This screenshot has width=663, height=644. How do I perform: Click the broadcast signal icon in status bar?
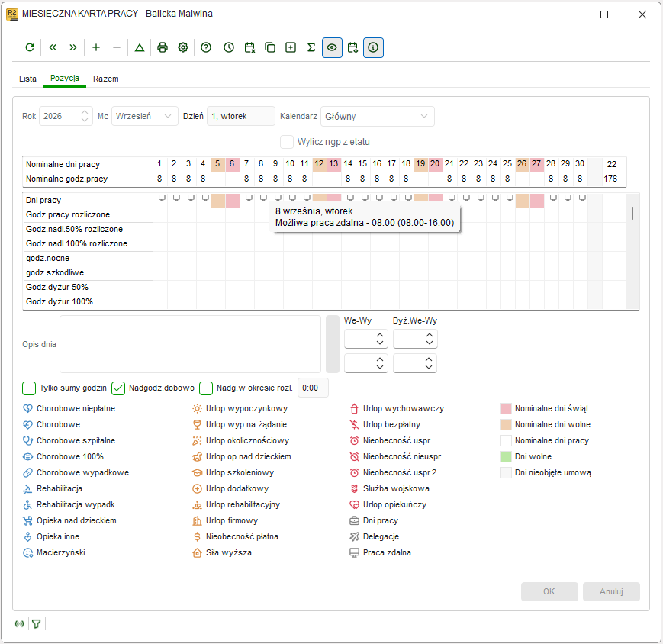pyautogui.click(x=19, y=623)
